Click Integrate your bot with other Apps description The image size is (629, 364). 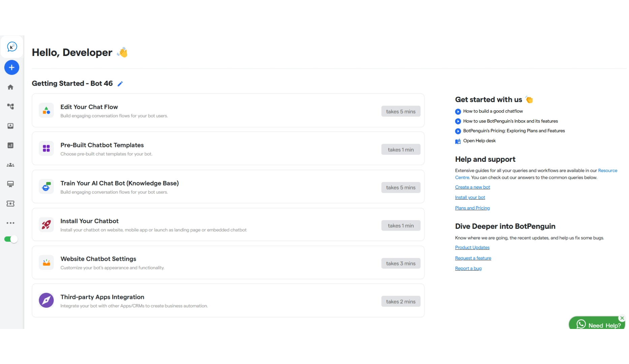(134, 306)
